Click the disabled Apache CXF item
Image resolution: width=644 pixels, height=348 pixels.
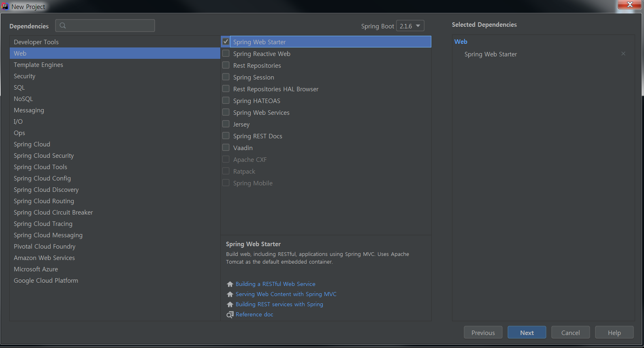[250, 159]
